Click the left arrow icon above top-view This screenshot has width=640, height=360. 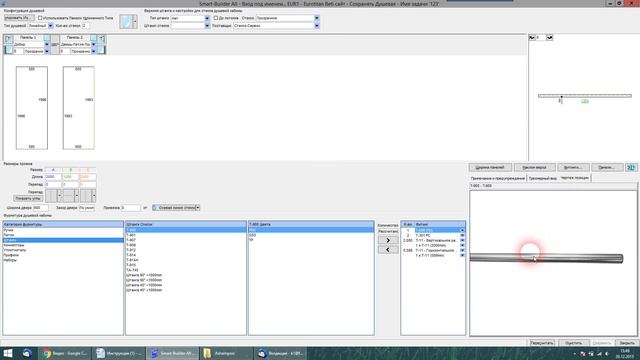point(532,38)
